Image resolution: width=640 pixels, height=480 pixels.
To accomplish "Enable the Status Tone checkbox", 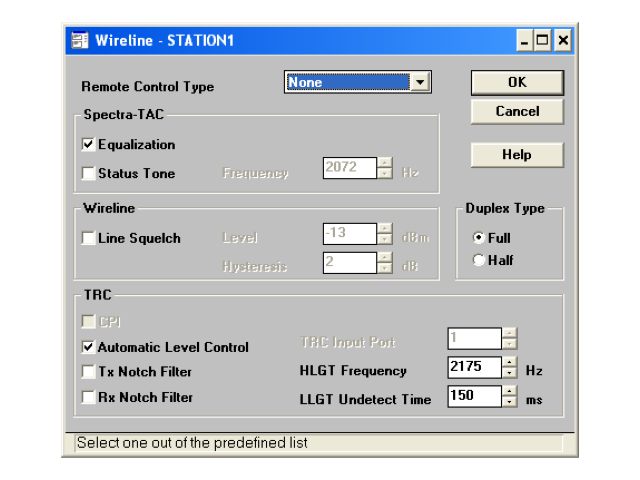I will point(89,174).
